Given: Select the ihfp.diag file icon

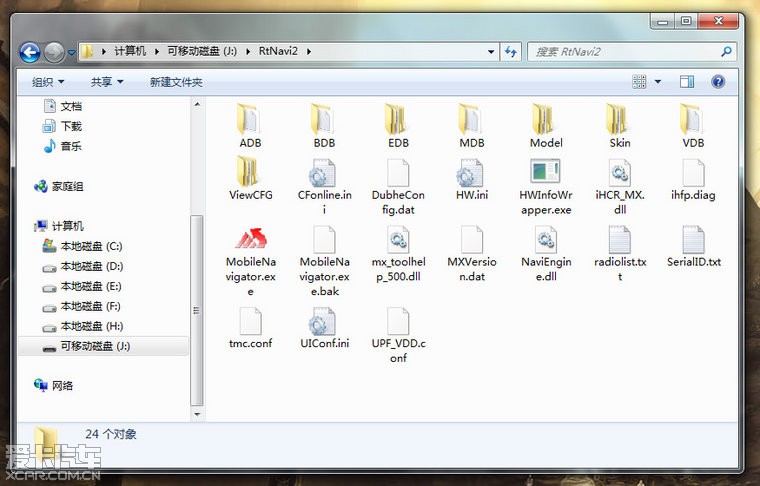Looking at the screenshot, I should pyautogui.click(x=693, y=173).
